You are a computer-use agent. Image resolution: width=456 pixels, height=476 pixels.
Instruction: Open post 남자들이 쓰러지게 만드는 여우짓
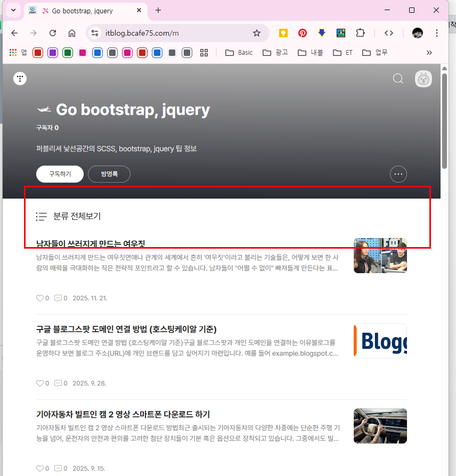pos(91,244)
